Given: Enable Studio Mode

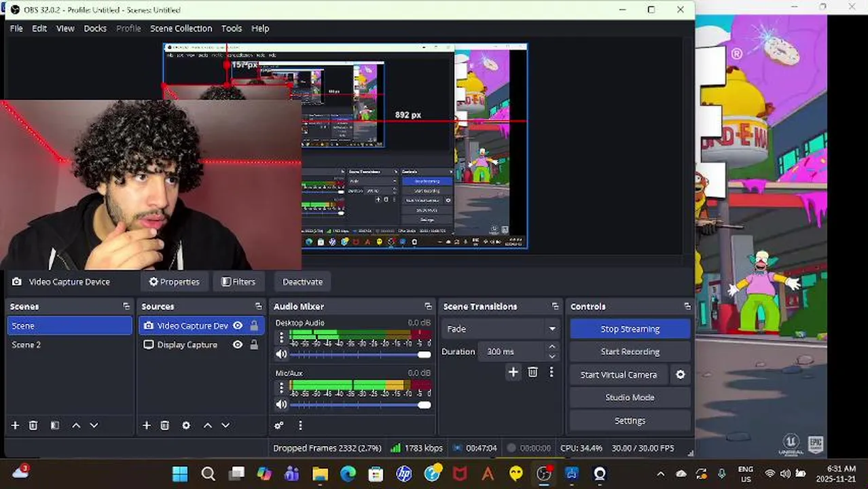Looking at the screenshot, I should click(630, 397).
